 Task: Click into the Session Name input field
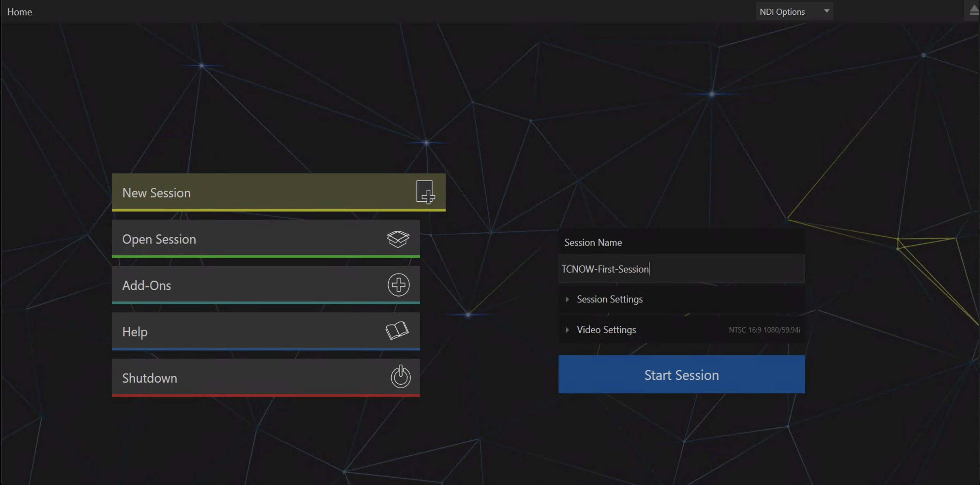click(x=681, y=269)
